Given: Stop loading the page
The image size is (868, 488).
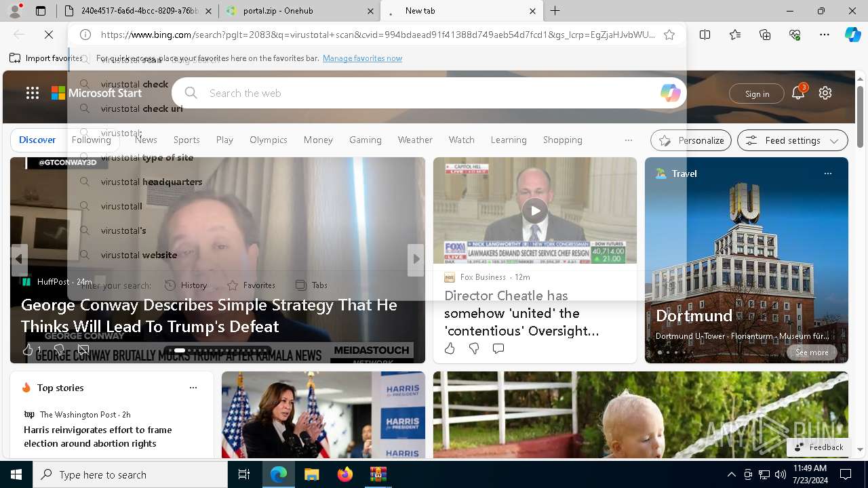Looking at the screenshot, I should (x=49, y=35).
